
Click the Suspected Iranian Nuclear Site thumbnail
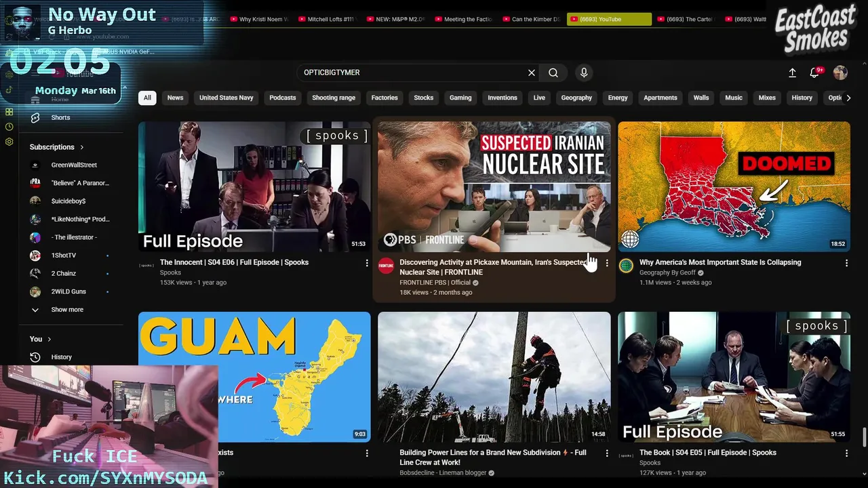coord(494,187)
